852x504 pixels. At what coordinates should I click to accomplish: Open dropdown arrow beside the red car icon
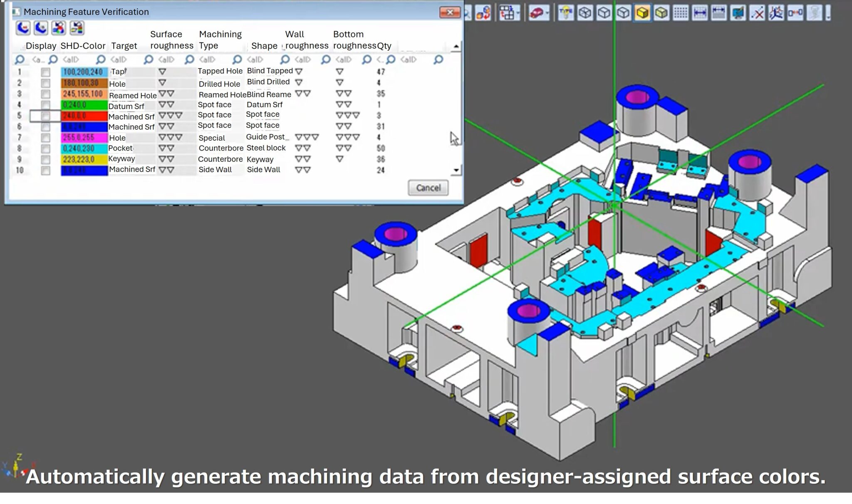tap(547, 13)
